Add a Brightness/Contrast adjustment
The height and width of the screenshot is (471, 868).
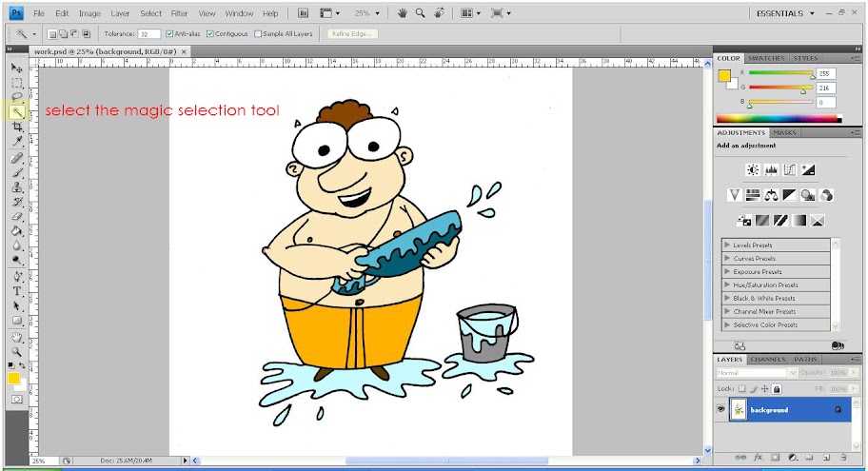[x=752, y=170]
